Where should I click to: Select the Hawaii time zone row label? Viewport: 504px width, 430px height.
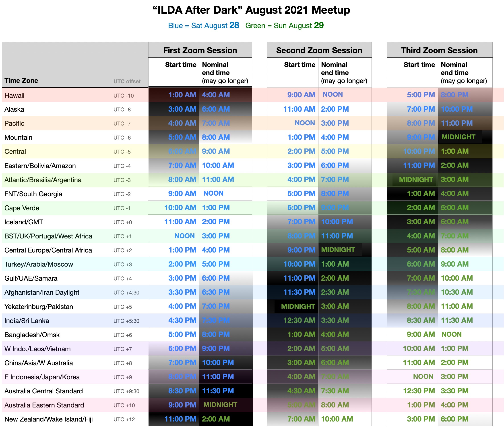[x=14, y=96]
